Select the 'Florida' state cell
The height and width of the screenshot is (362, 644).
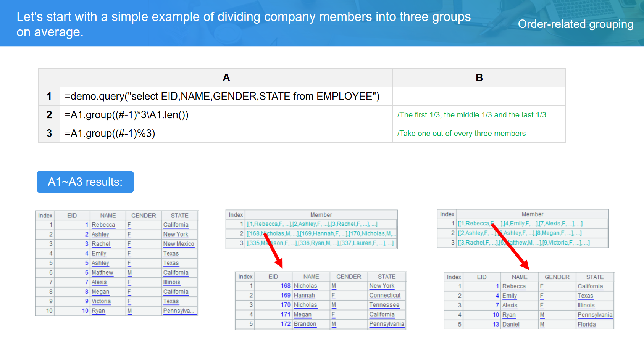[x=586, y=324]
